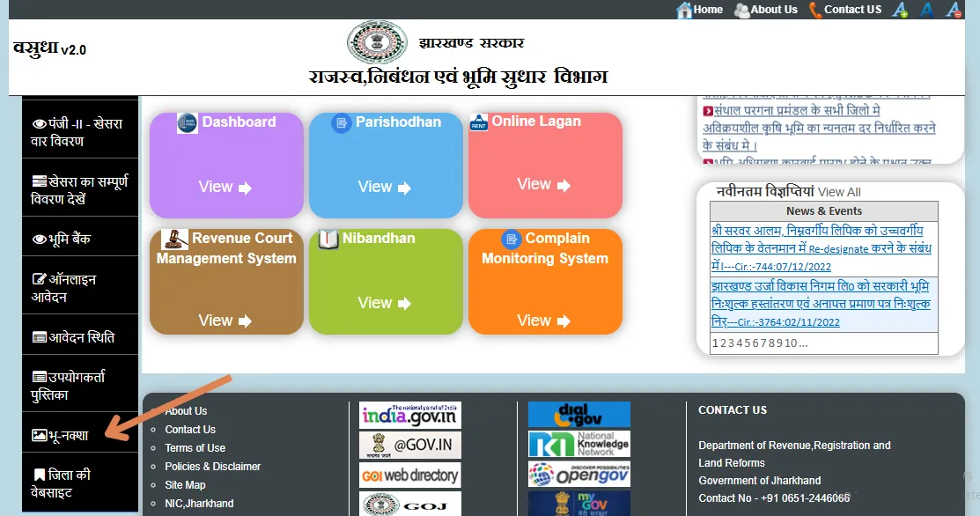Reset font size with middle A icon
980x516 pixels.
pyautogui.click(x=927, y=10)
